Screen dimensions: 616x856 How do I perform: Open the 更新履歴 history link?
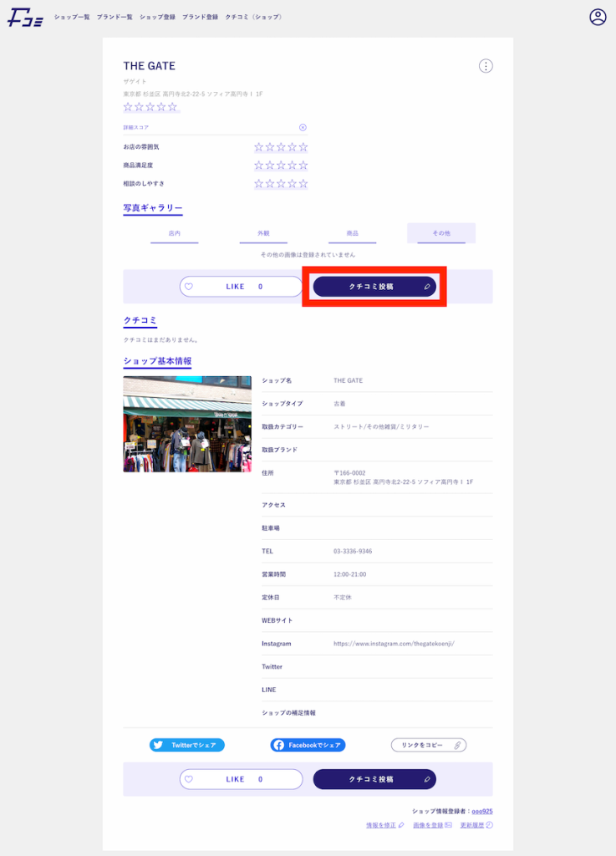point(476,825)
